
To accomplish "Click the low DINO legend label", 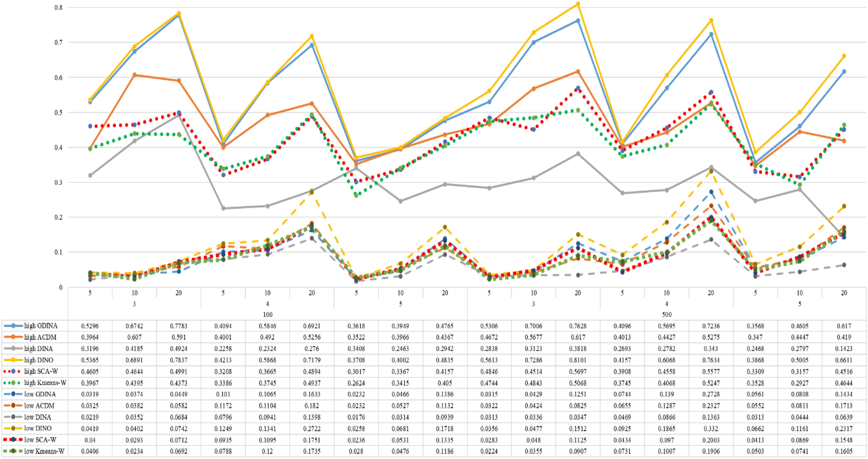I will pyautogui.click(x=38, y=429).
